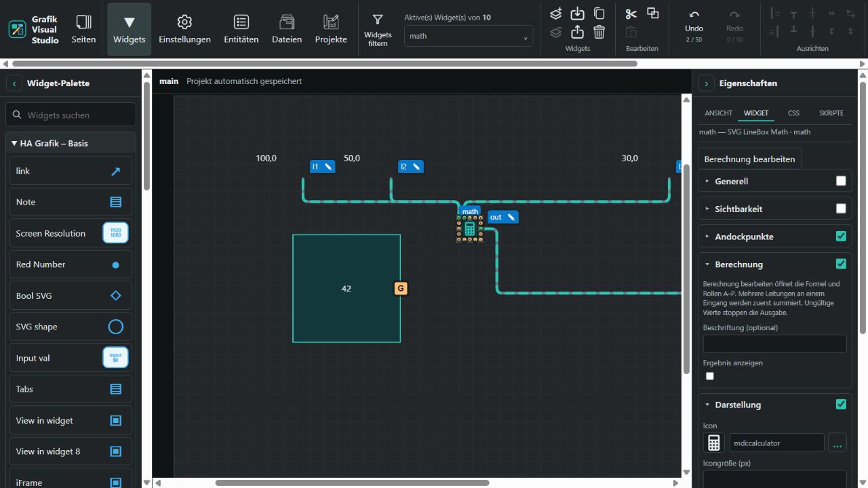Click the calculator math widget on canvas
Image resolution: width=868 pixels, height=488 pixels.
pos(469,229)
